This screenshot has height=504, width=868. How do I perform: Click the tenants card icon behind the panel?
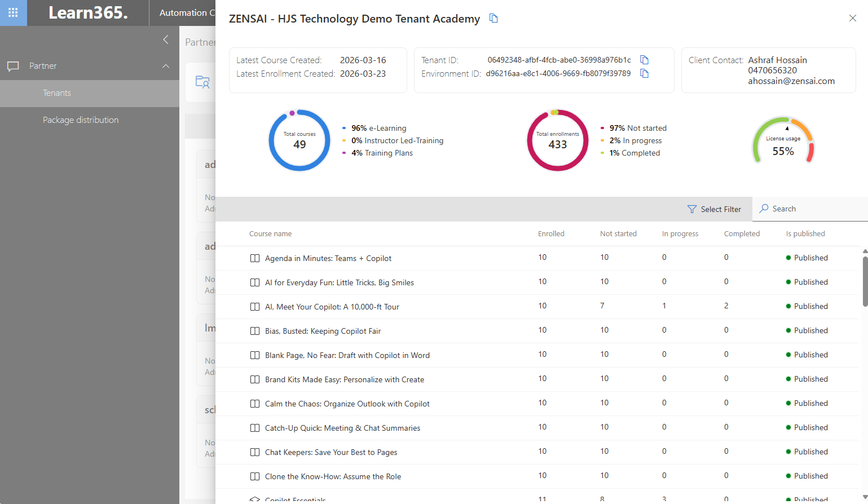[202, 82]
